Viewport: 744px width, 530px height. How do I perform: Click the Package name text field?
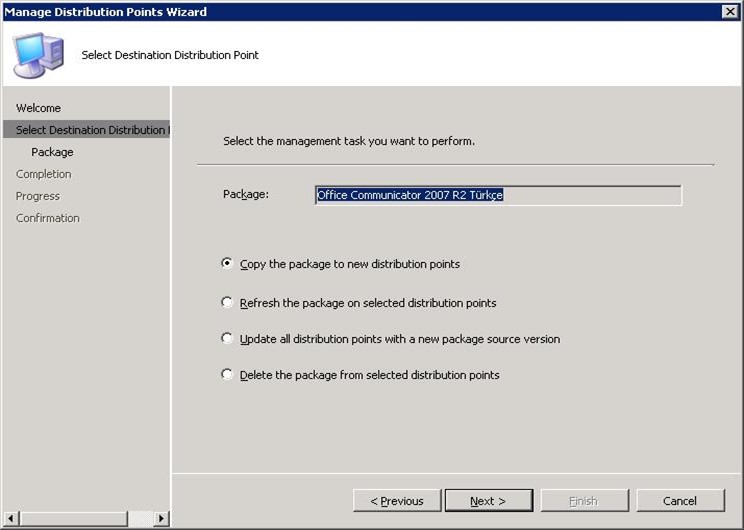pyautogui.click(x=497, y=195)
